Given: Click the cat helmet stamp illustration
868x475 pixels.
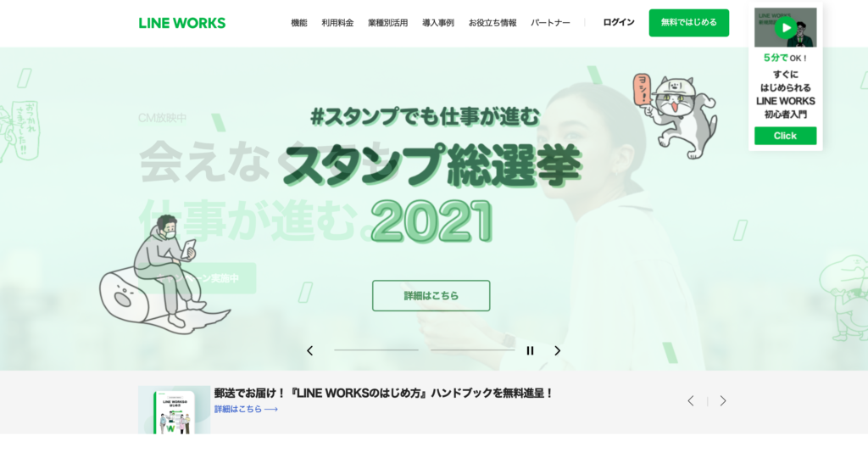Looking at the screenshot, I should point(675,116).
